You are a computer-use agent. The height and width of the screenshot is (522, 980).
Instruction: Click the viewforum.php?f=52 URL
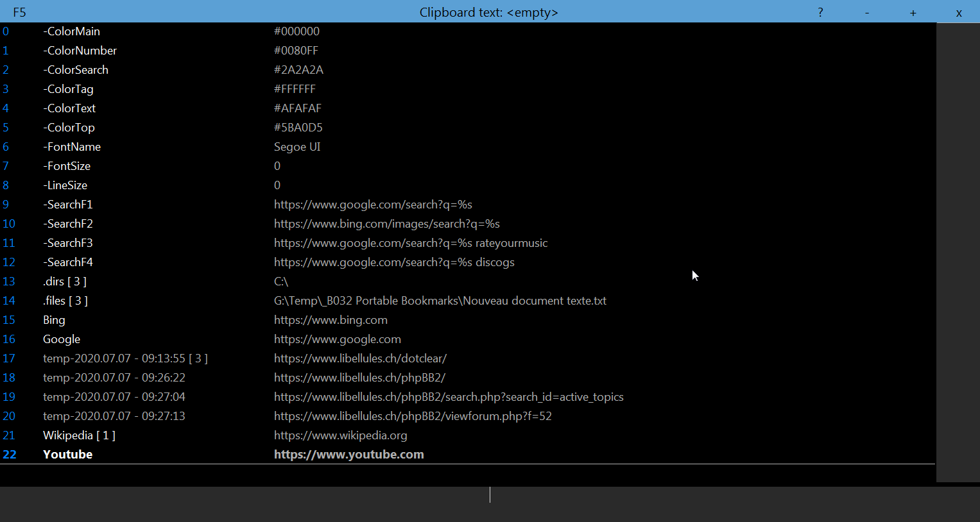(413, 416)
